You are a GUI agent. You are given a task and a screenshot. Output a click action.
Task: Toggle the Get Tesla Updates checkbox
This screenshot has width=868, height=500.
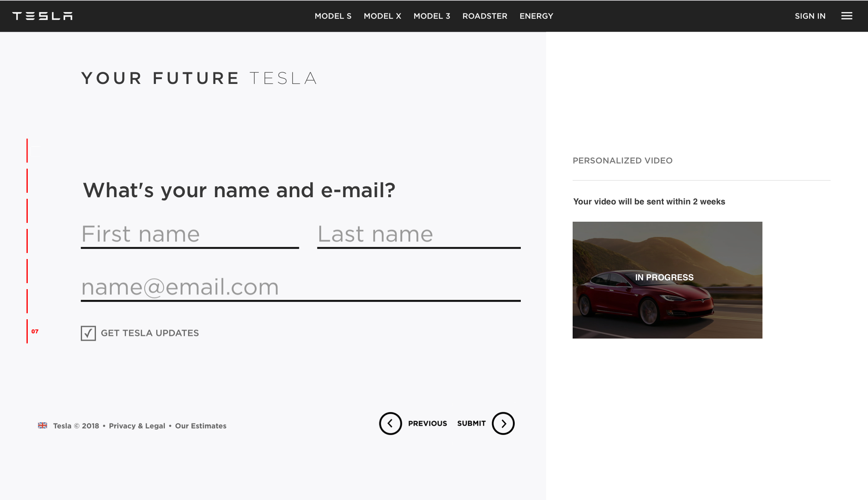(x=88, y=333)
